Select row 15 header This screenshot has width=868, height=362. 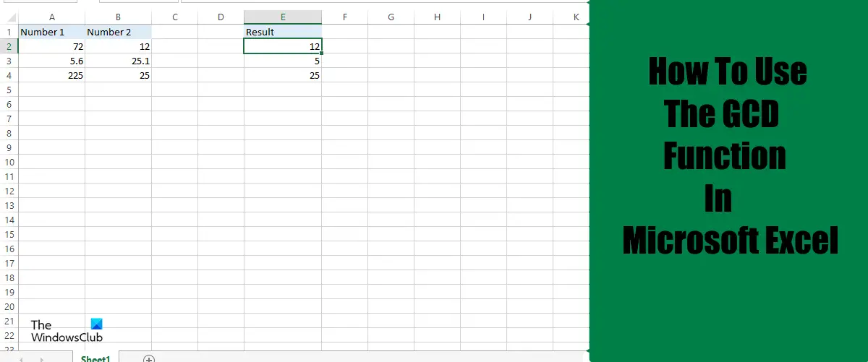coord(9,234)
